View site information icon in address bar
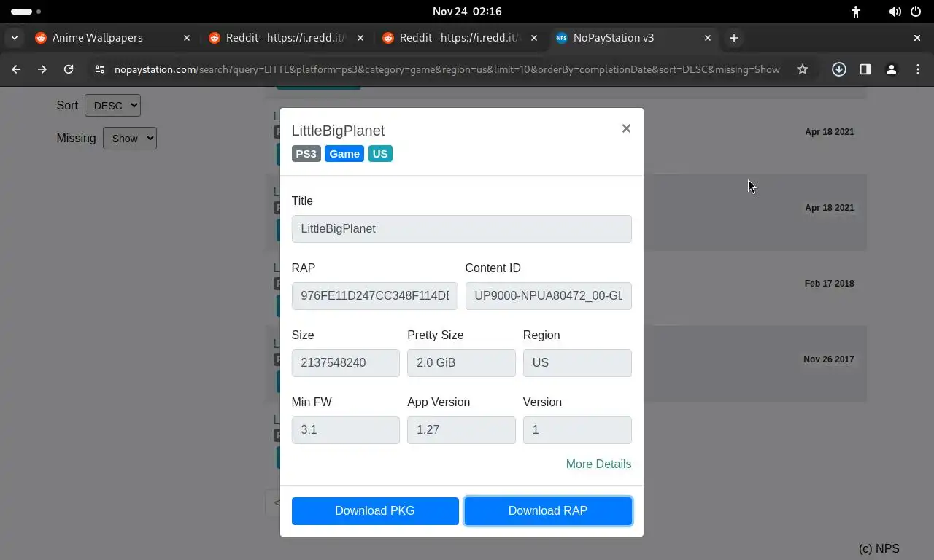This screenshot has width=934, height=560. click(100, 69)
